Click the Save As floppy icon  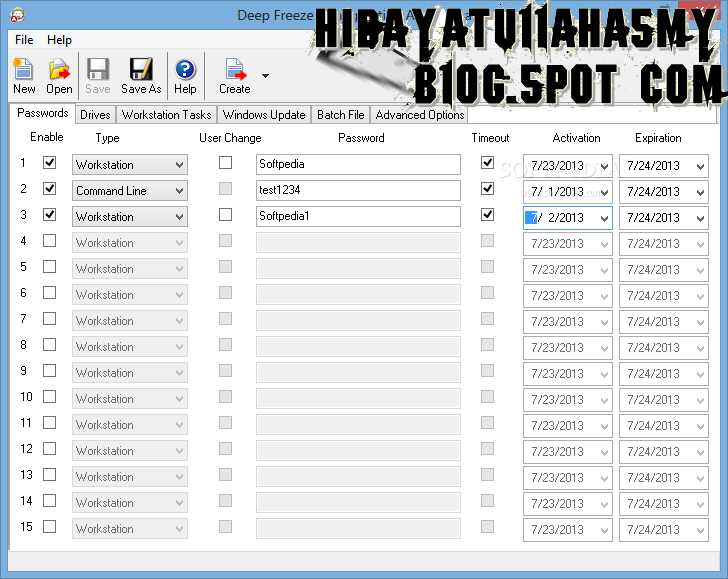coord(141,77)
